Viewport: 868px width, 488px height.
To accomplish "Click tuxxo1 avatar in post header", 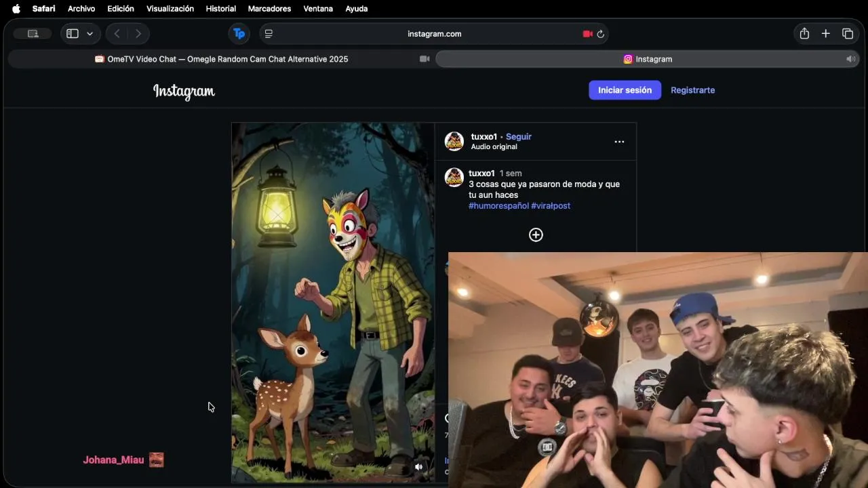I will [x=454, y=141].
